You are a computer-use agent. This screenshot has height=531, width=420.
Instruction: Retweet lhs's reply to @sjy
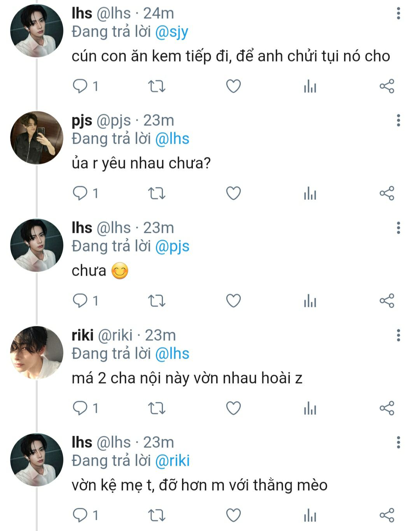[157, 86]
